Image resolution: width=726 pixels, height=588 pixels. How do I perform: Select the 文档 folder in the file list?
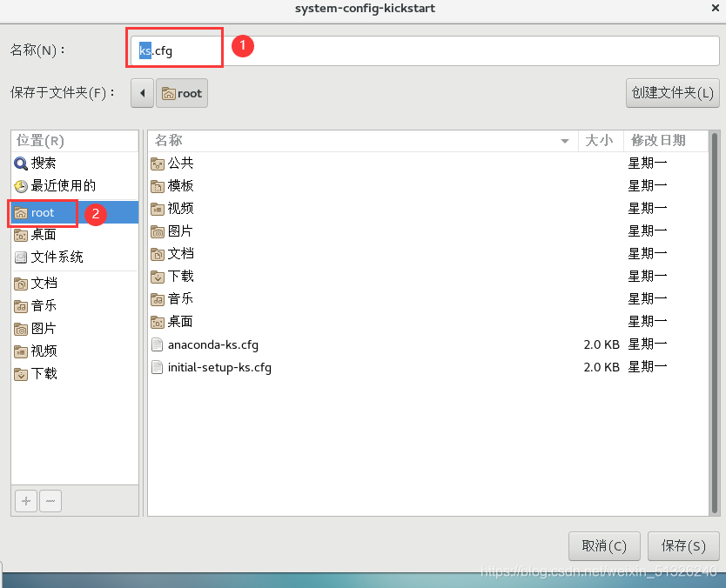[x=428, y=253]
